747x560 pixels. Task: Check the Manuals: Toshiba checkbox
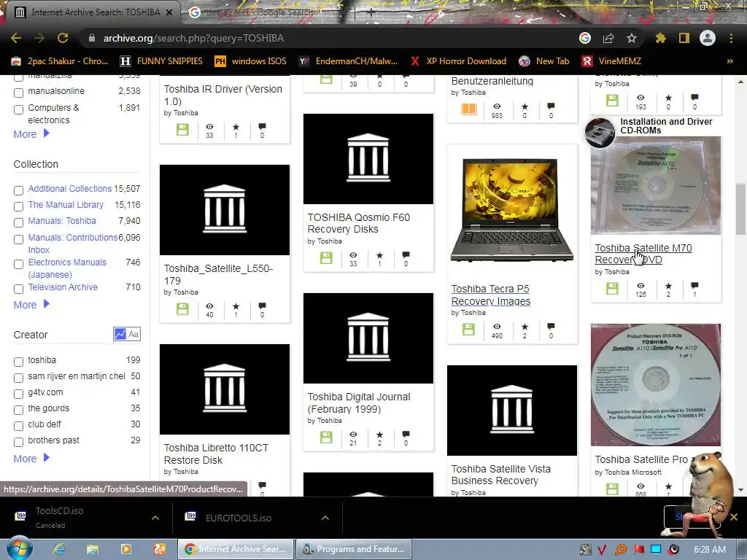18,223
